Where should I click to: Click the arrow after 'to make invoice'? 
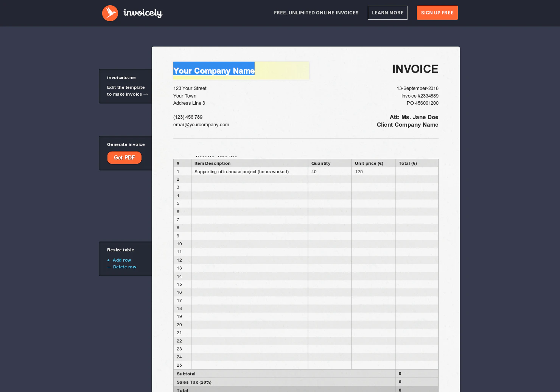(x=146, y=94)
